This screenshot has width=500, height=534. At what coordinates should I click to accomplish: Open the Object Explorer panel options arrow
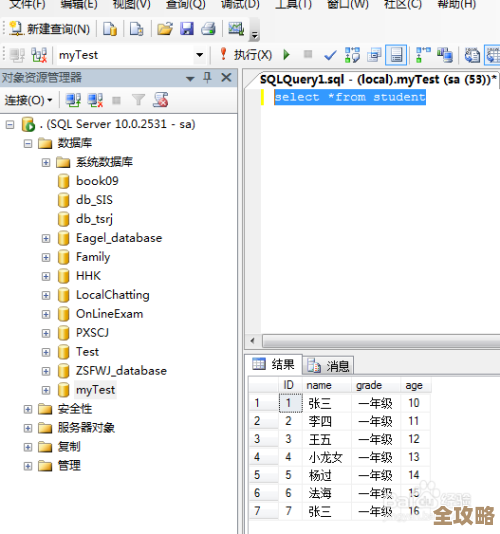[x=190, y=79]
